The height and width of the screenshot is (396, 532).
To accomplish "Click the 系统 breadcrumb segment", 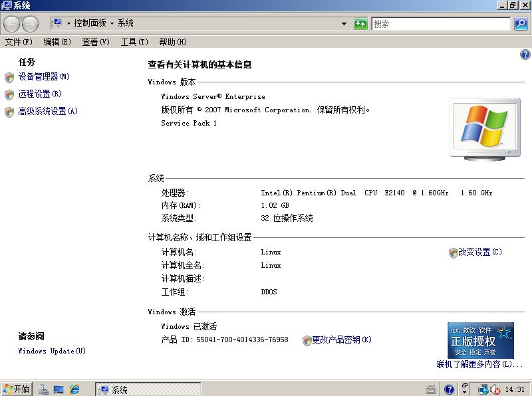I will (x=125, y=23).
